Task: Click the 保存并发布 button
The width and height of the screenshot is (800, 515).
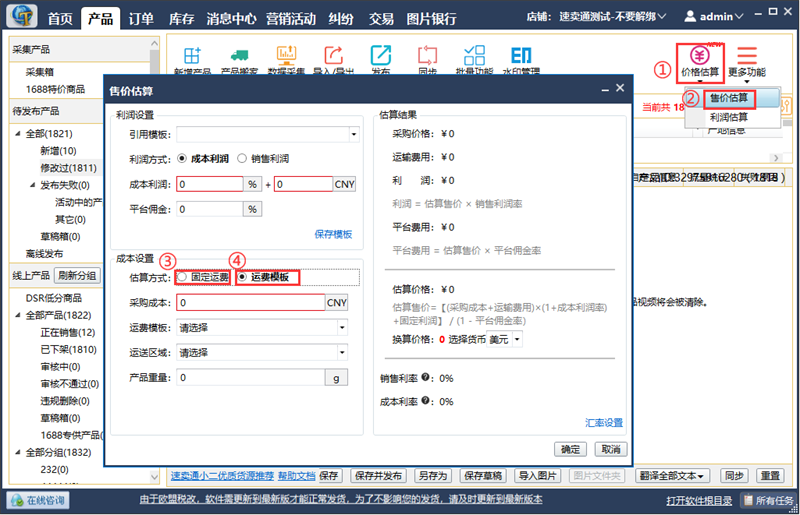Action: pos(379,476)
